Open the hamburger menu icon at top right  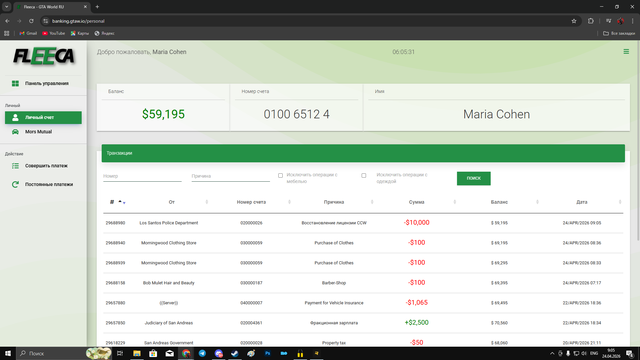tap(626, 51)
